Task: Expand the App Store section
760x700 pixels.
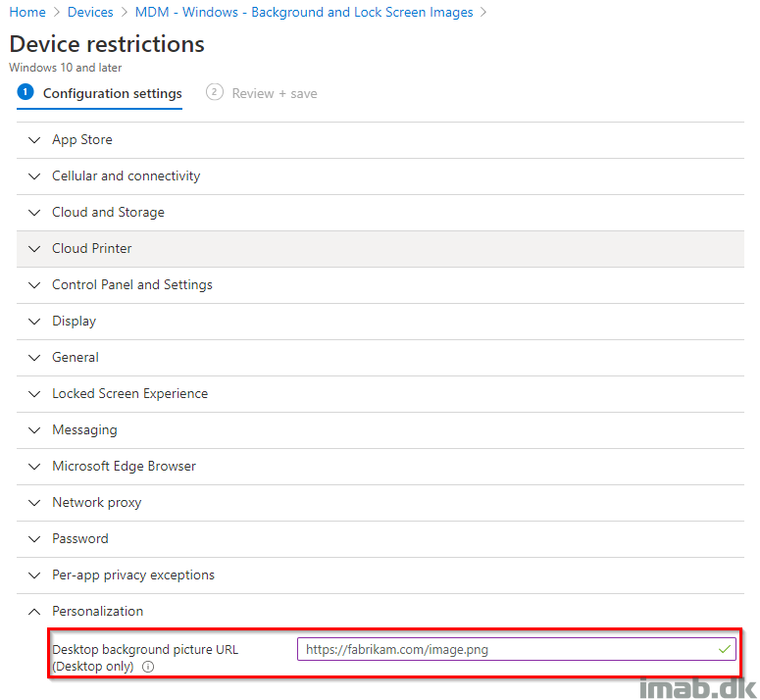Action: 380,140
